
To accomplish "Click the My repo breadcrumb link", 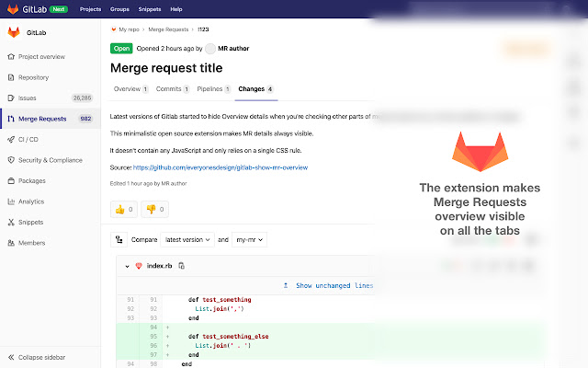I will pyautogui.click(x=129, y=29).
